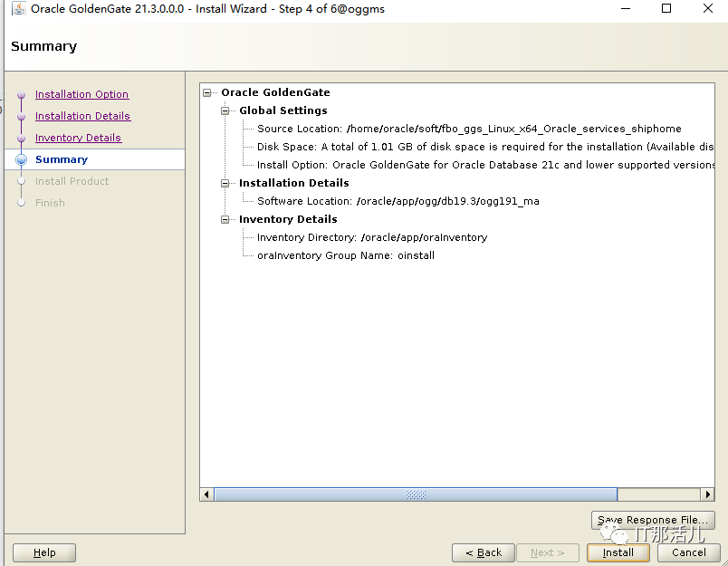Click the horizontal scrollbar left arrow

coord(206,494)
